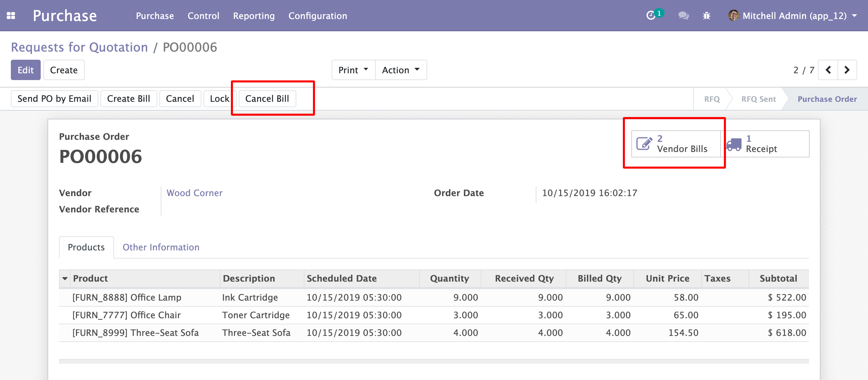Open the activities clock icon
This screenshot has width=868, height=380.
[651, 16]
